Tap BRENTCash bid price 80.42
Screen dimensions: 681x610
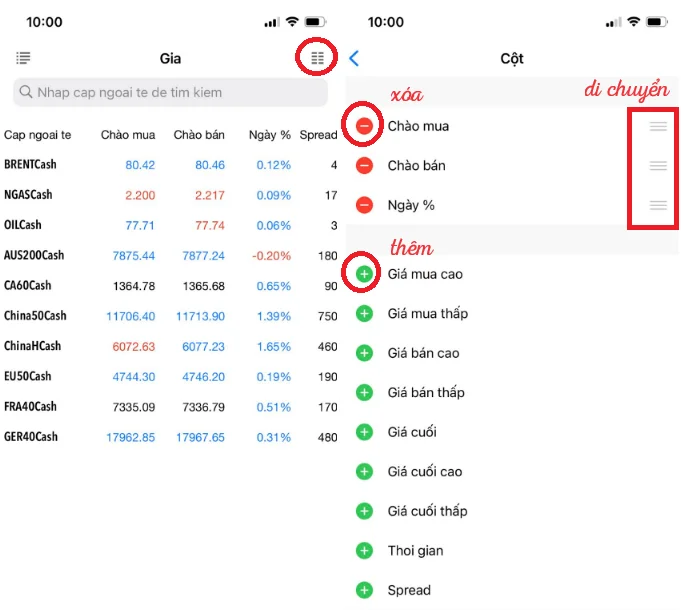tap(140, 165)
